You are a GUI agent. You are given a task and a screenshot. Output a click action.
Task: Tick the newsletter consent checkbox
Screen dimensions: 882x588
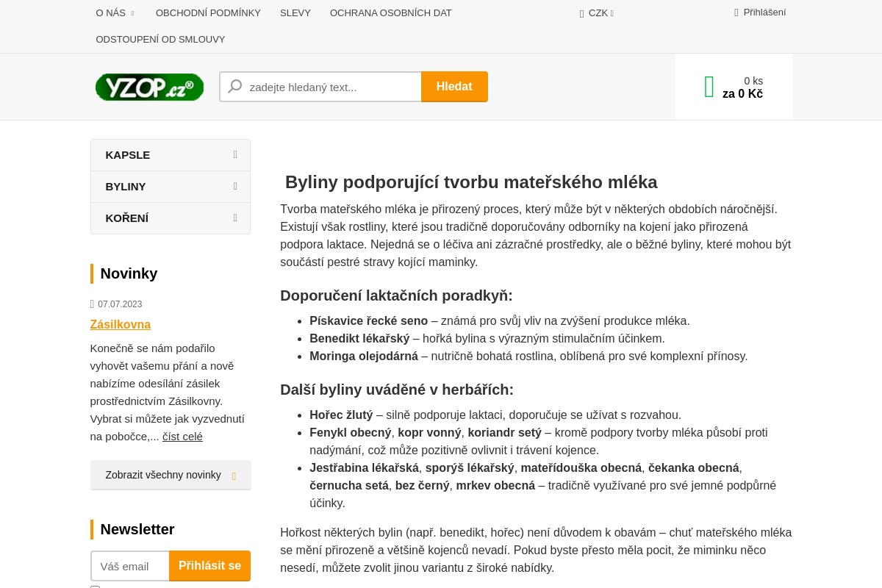(x=94, y=587)
